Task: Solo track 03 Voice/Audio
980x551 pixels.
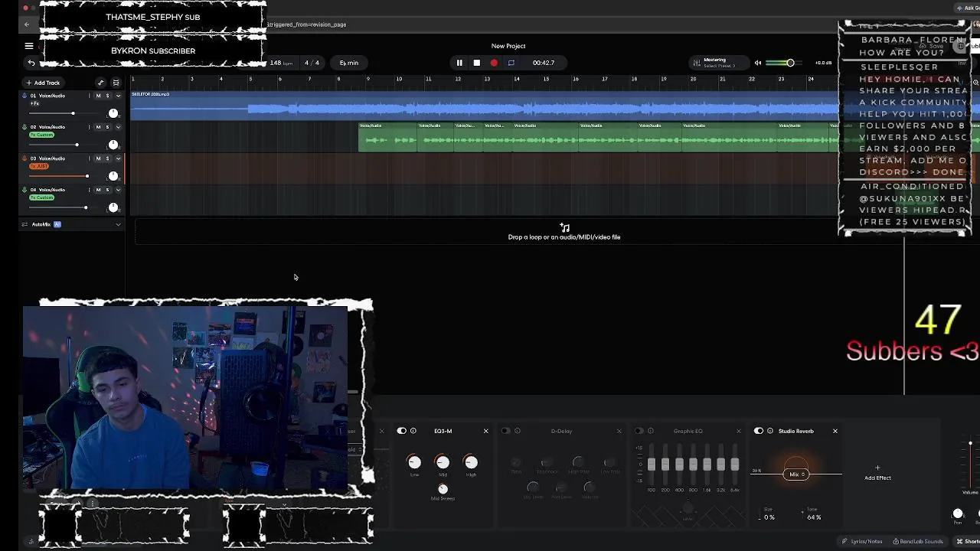Action: tap(107, 158)
